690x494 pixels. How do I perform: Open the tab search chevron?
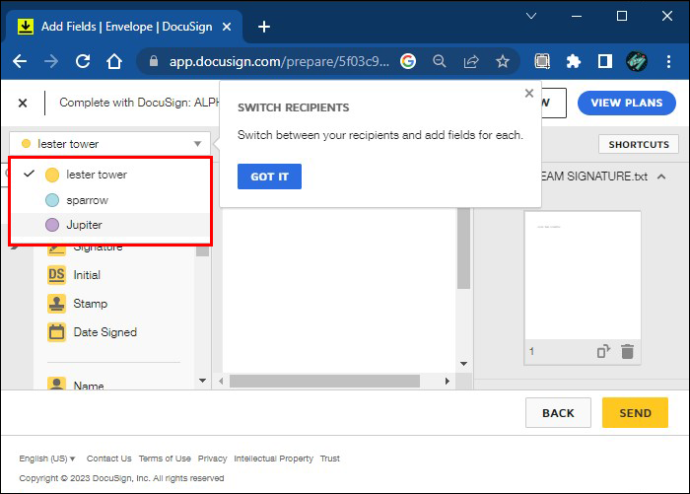pos(531,16)
